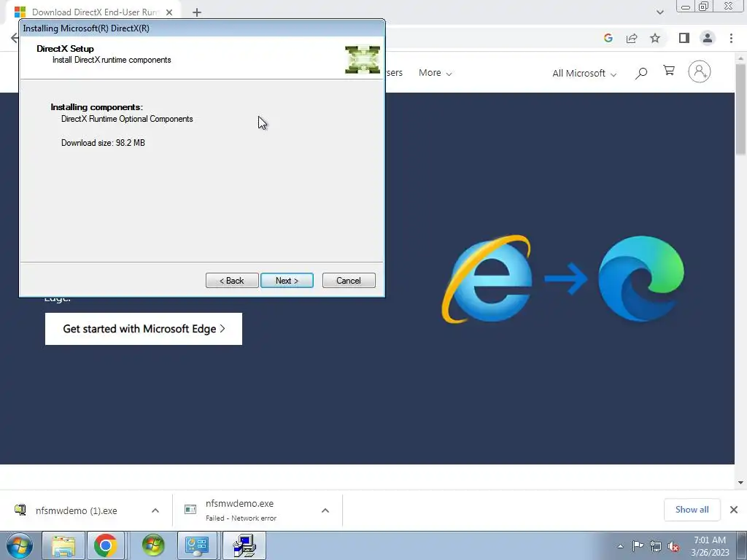Image resolution: width=747 pixels, height=560 pixels.
Task: Click the DirectX logo in setup header
Action: click(x=363, y=60)
